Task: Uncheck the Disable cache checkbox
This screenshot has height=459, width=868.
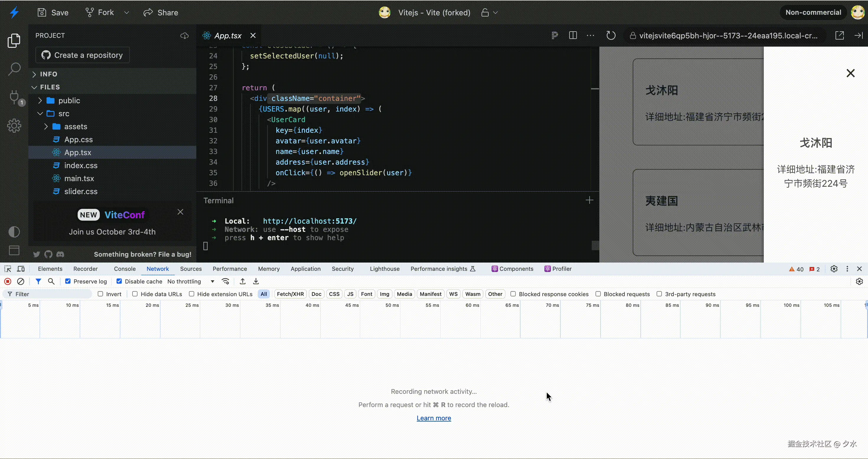Action: pos(119,281)
